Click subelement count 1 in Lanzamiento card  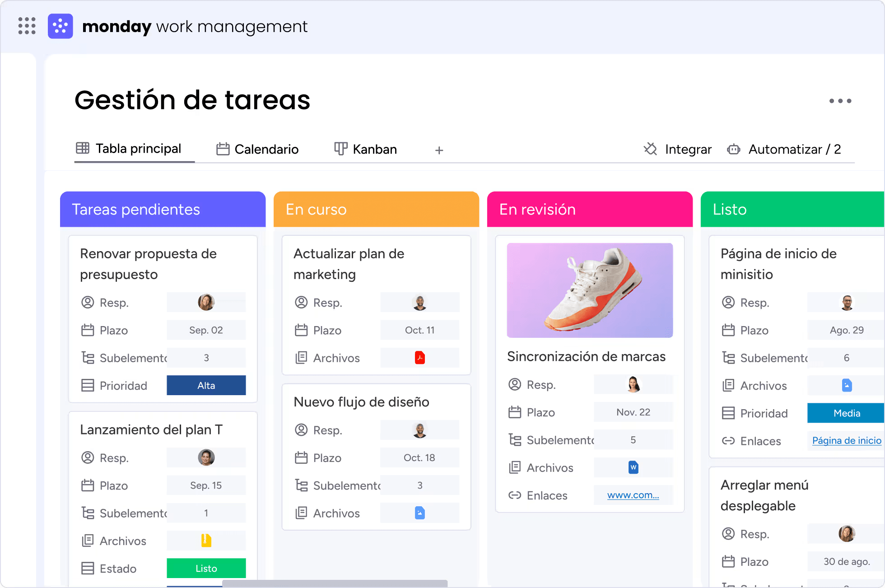[x=206, y=513]
